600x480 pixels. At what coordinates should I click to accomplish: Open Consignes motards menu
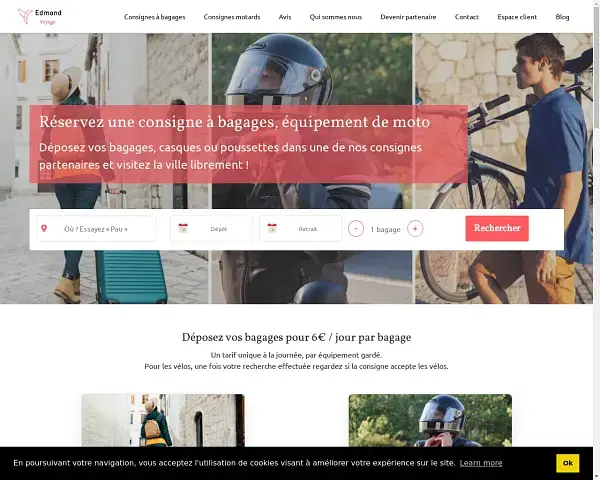pos(232,17)
